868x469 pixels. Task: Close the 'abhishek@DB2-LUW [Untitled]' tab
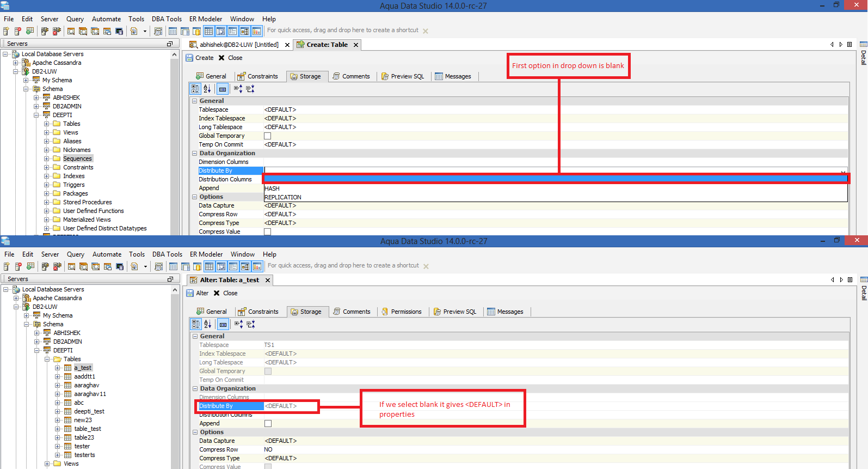tap(287, 45)
